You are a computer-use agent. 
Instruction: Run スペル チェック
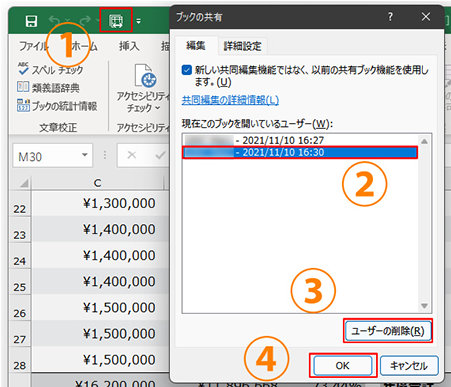pos(50,70)
